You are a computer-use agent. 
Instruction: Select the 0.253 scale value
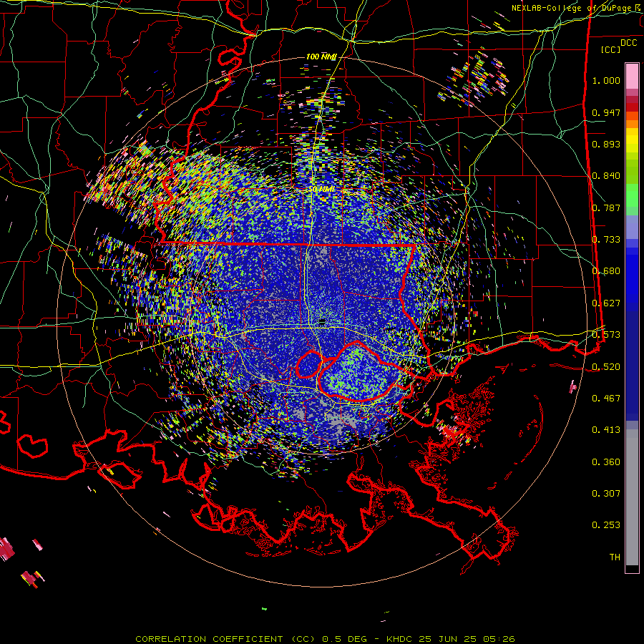click(606, 525)
